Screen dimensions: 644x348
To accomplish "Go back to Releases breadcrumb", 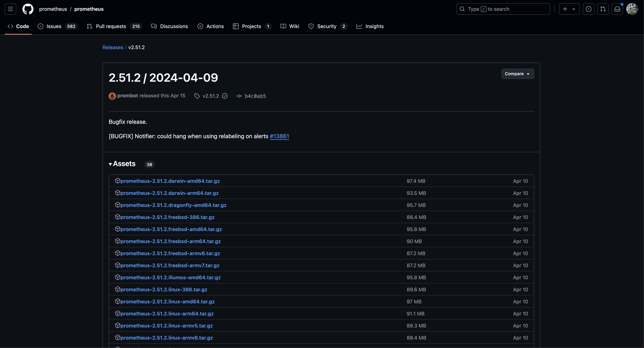I will (x=113, y=47).
